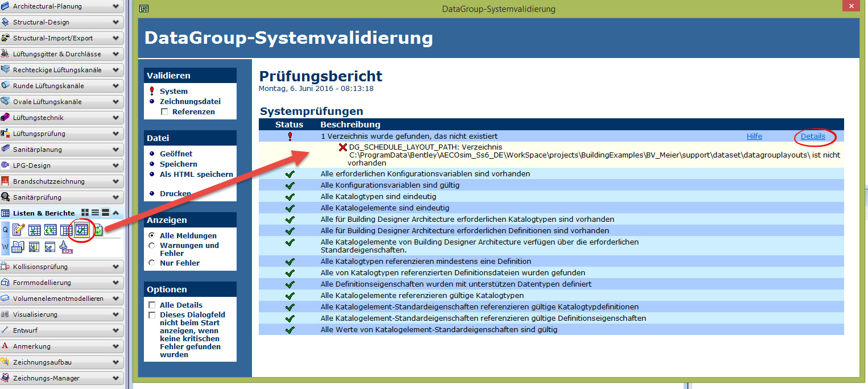
Task: Click the white table with drafting tools icon
Action: pos(50,246)
